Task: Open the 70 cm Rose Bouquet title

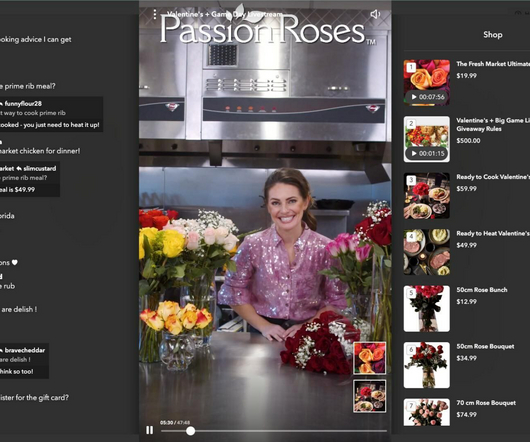Action: pos(486,403)
